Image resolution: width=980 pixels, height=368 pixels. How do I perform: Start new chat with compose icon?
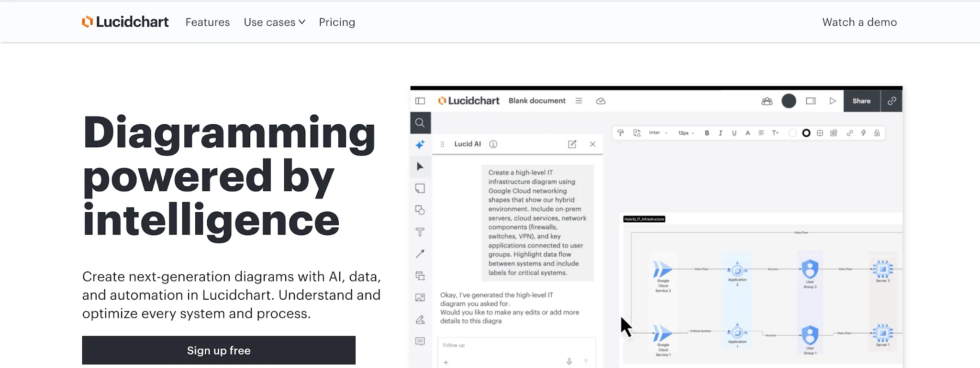[572, 144]
